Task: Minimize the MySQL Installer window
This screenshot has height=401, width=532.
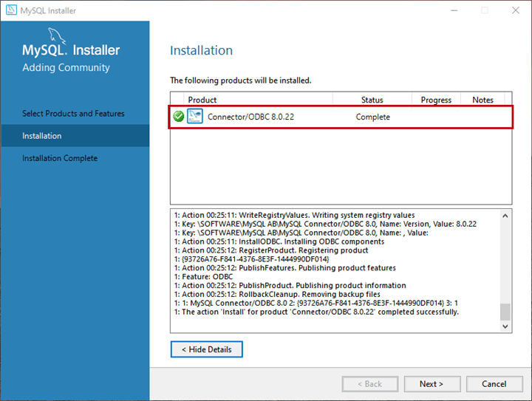Action: click(x=454, y=10)
